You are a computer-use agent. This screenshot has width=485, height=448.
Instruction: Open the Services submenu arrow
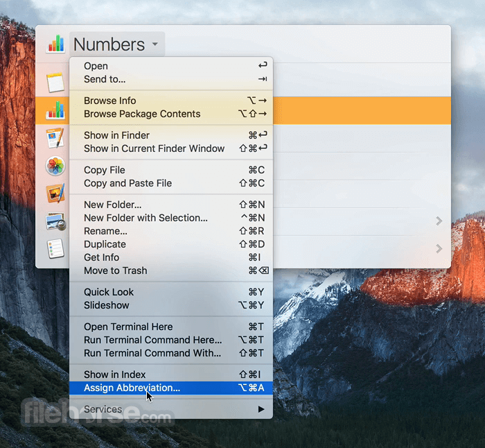tap(261, 409)
